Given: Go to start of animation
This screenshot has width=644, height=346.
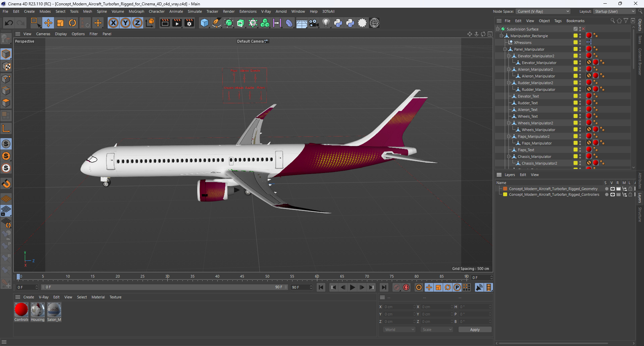Looking at the screenshot, I should click(x=321, y=287).
